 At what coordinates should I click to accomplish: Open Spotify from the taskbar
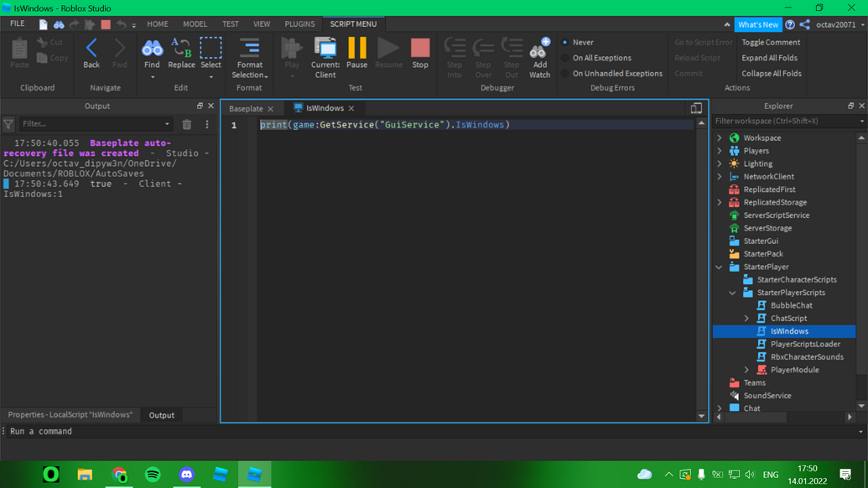coord(153,475)
